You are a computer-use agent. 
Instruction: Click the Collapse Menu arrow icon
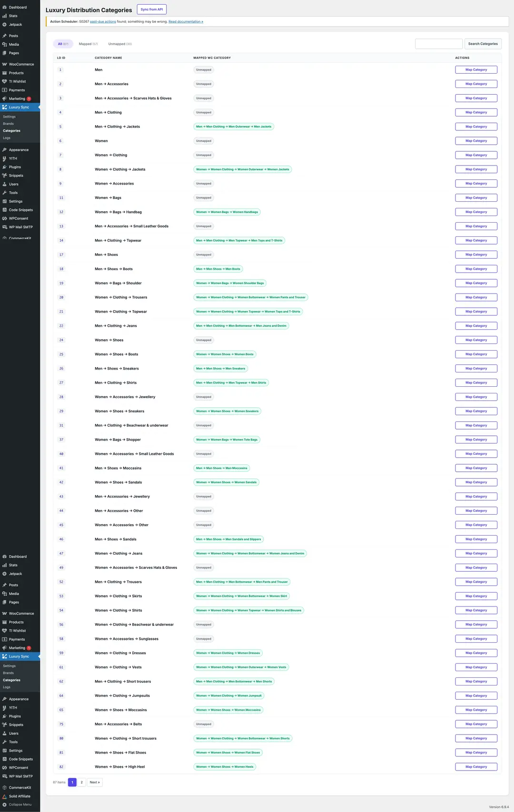pos(5,804)
